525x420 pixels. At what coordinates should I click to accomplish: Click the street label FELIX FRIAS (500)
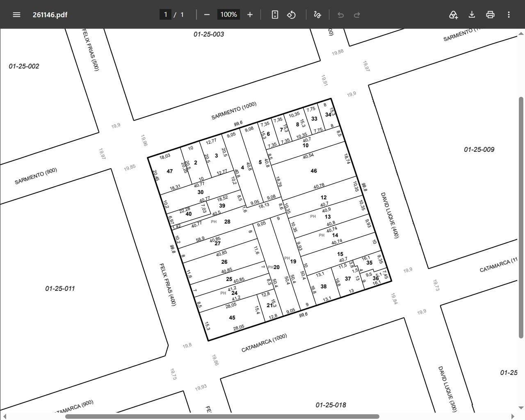(90, 49)
